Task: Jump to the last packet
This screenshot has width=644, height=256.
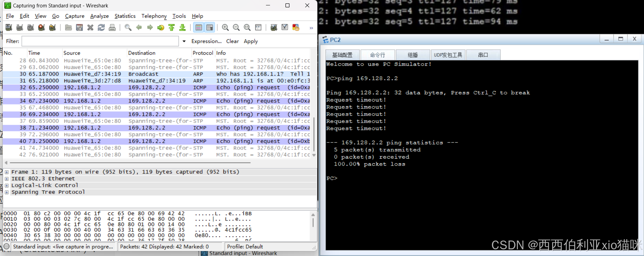Action: pos(182,28)
